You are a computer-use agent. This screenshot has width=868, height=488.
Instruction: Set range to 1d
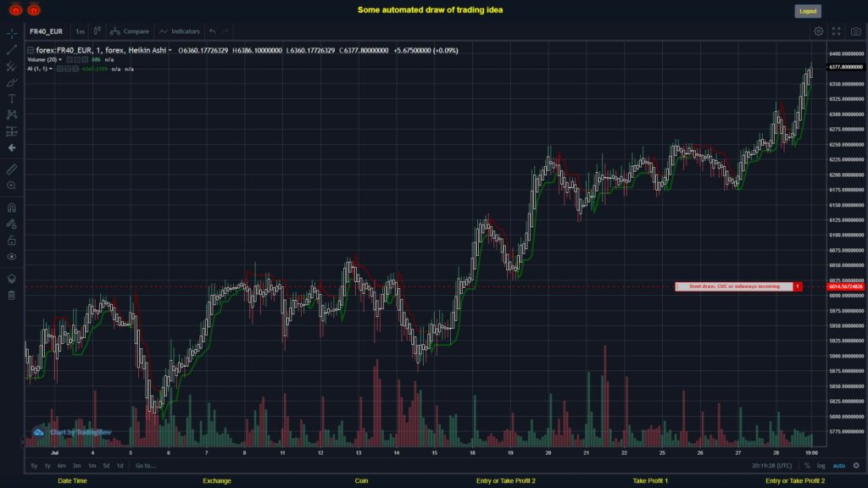tap(120, 466)
